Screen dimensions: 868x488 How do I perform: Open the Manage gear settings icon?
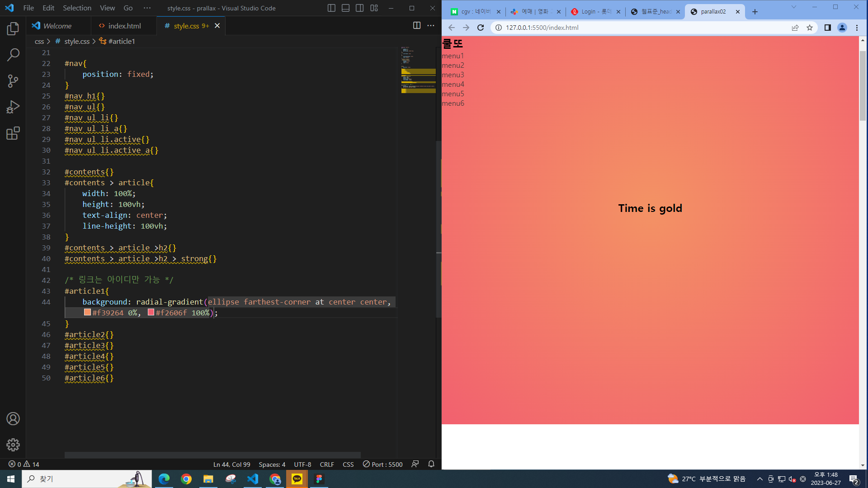pos(13,445)
